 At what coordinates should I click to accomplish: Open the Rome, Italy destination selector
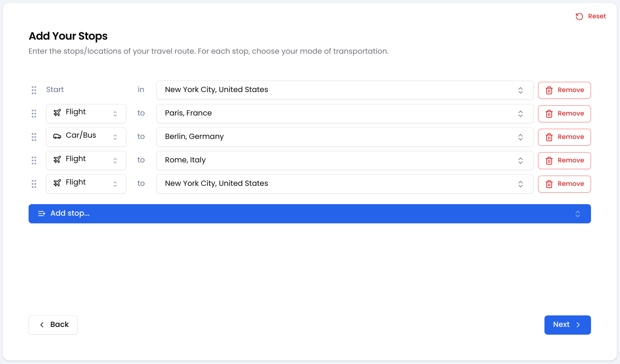coord(344,160)
